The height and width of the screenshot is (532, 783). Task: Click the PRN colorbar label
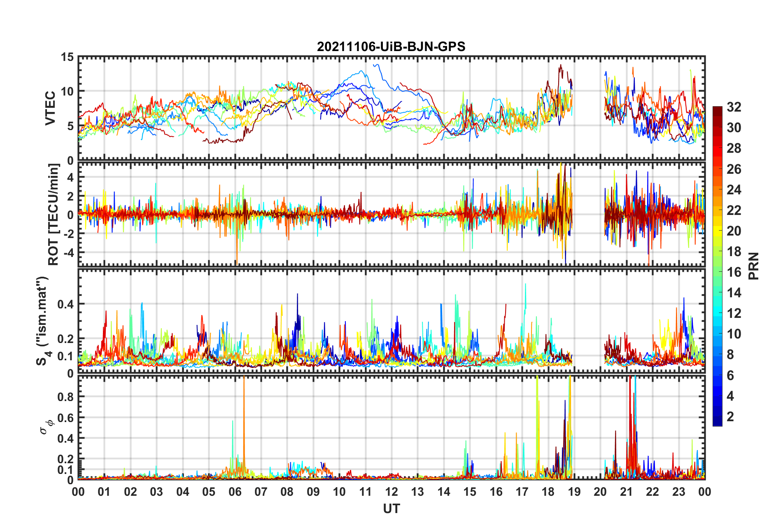[753, 266]
